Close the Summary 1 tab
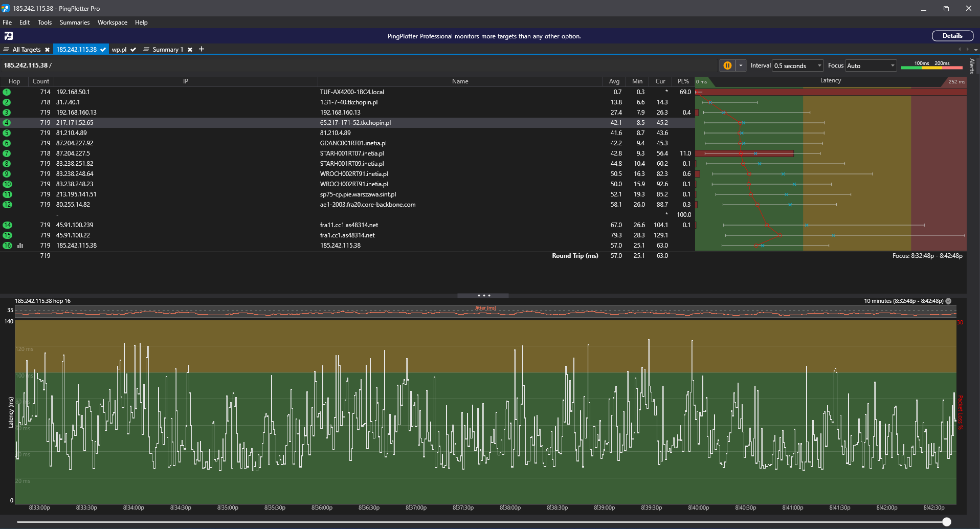The height and width of the screenshot is (529, 980). click(190, 50)
